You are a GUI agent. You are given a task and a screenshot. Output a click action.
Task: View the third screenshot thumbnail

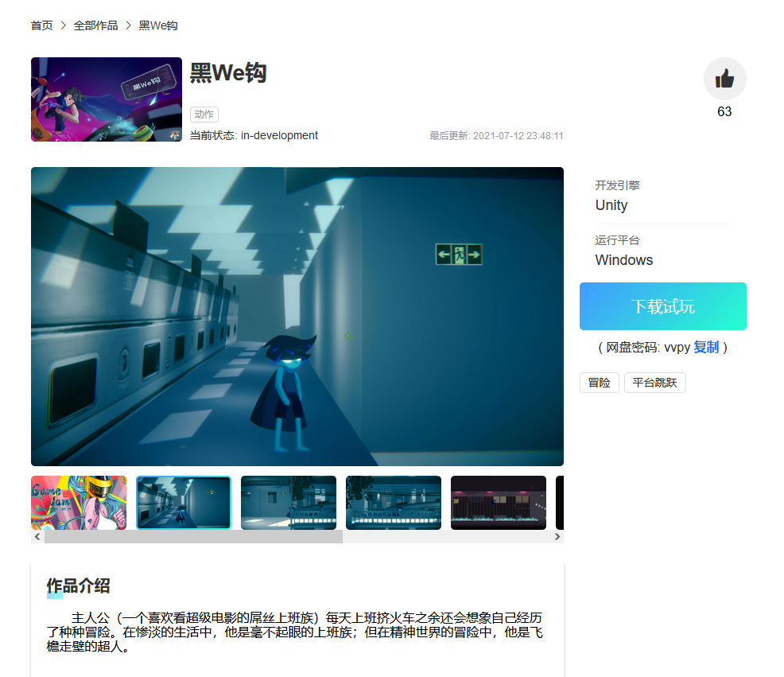(289, 502)
